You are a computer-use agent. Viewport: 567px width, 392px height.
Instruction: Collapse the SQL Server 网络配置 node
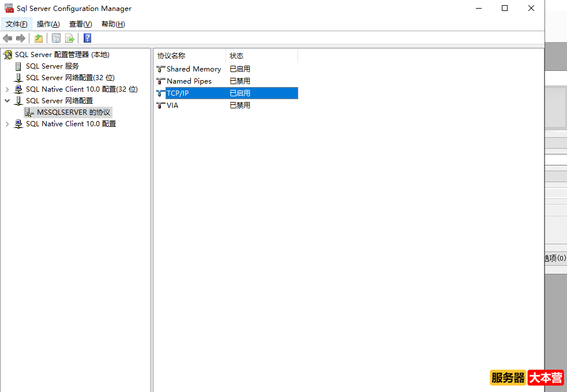pos(7,100)
